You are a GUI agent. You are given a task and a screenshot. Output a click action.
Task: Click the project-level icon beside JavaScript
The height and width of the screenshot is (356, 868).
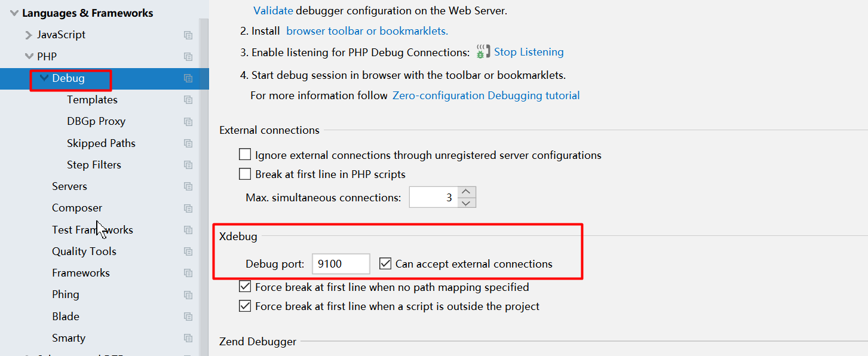(188, 35)
